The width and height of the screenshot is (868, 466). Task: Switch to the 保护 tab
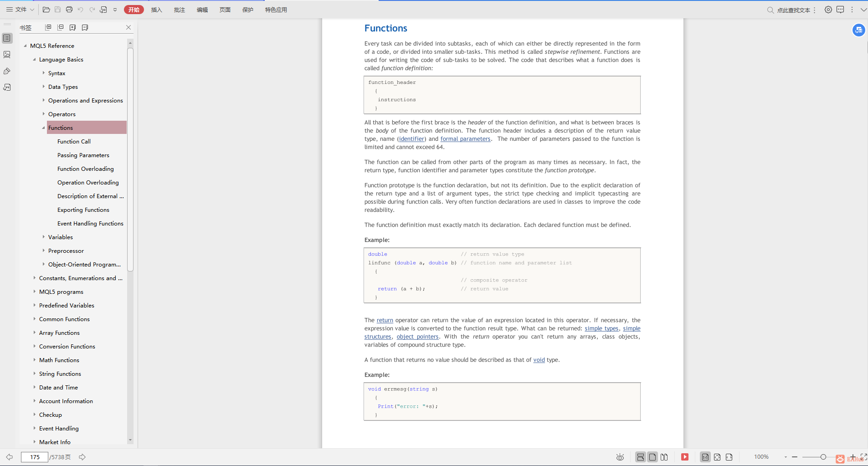click(x=248, y=10)
